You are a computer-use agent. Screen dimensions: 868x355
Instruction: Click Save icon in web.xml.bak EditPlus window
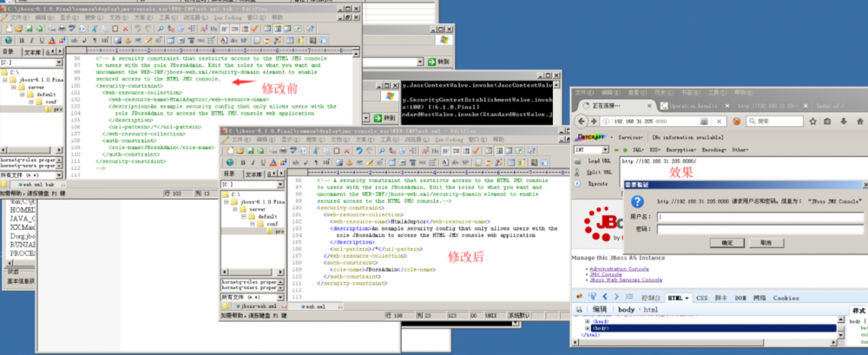point(29,29)
